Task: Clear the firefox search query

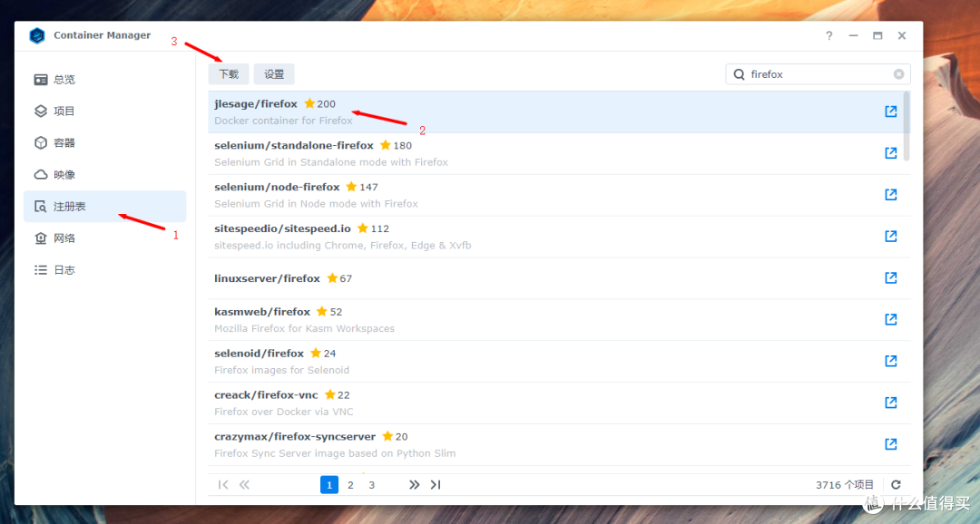Action: (897, 73)
